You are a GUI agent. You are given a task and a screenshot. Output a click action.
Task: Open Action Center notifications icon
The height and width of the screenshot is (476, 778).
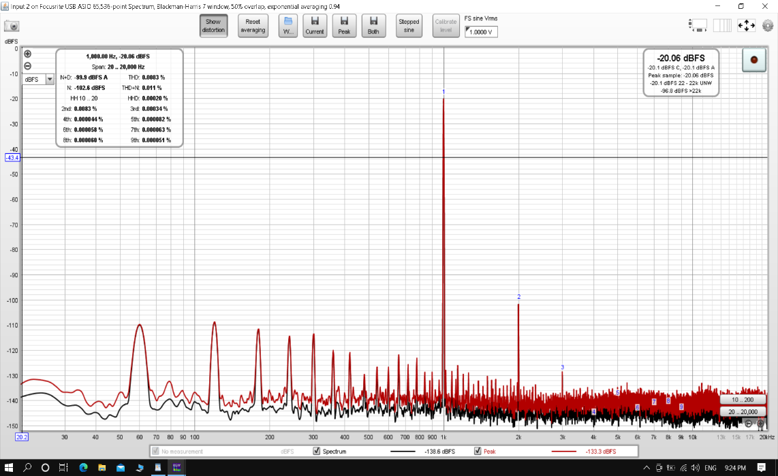[x=762, y=468]
